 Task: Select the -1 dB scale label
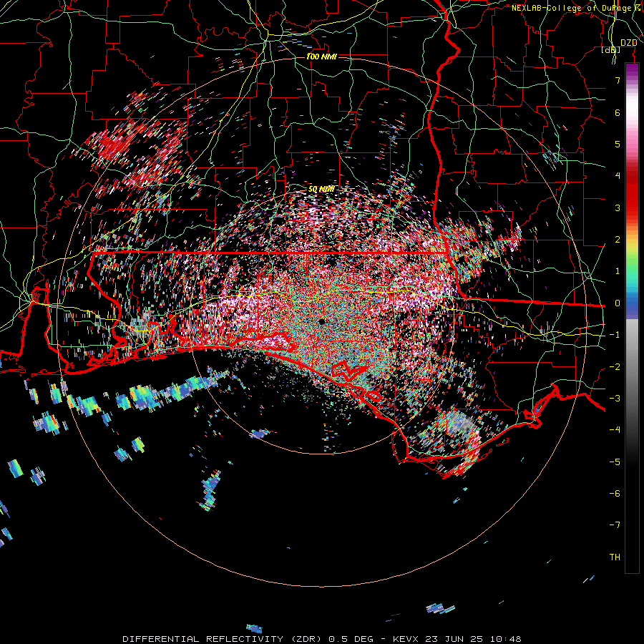coord(615,335)
